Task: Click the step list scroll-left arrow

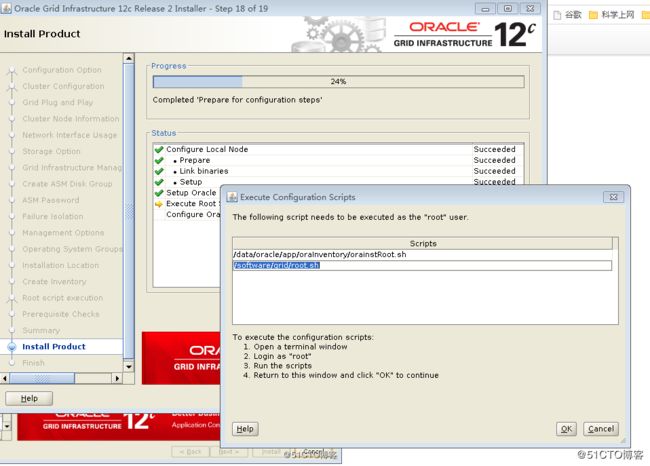Action: pyautogui.click(x=5, y=378)
